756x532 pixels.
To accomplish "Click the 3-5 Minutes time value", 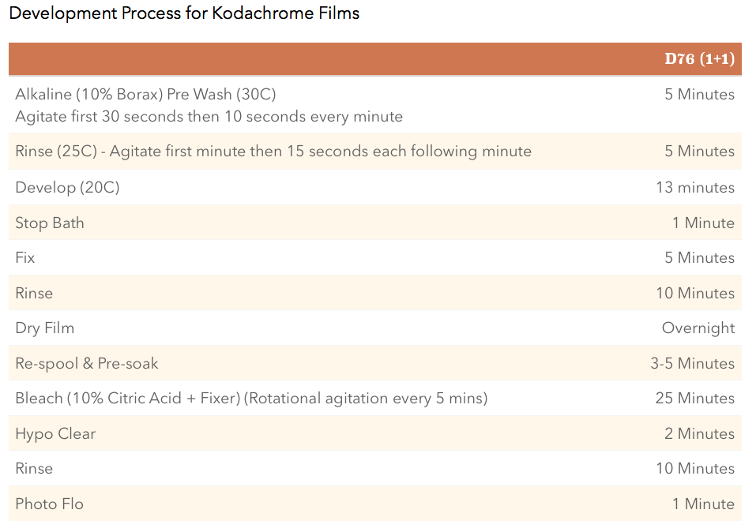I will tap(692, 364).
